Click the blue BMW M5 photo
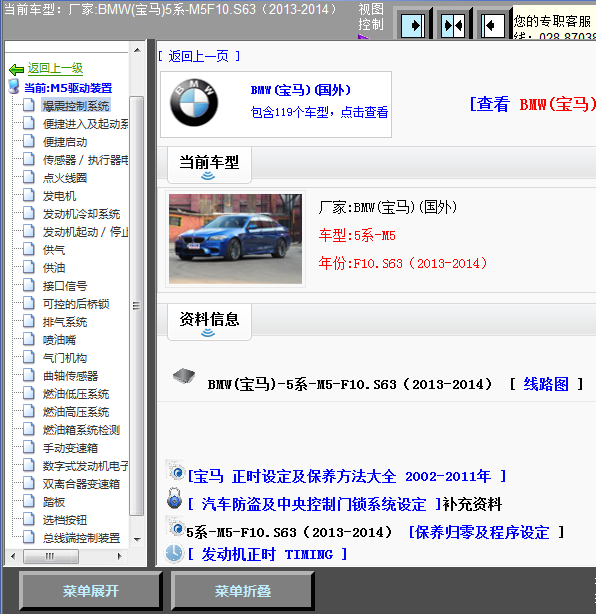 click(x=235, y=239)
